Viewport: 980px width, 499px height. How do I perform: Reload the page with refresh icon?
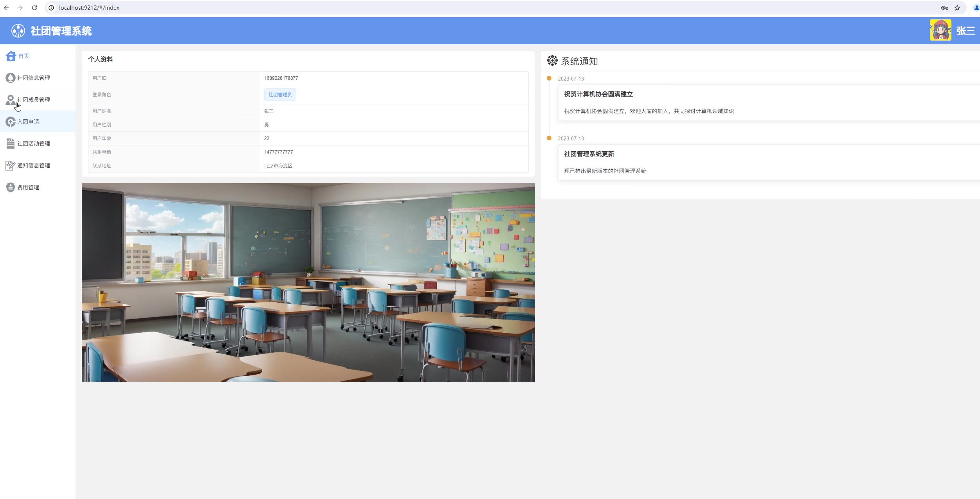[34, 8]
